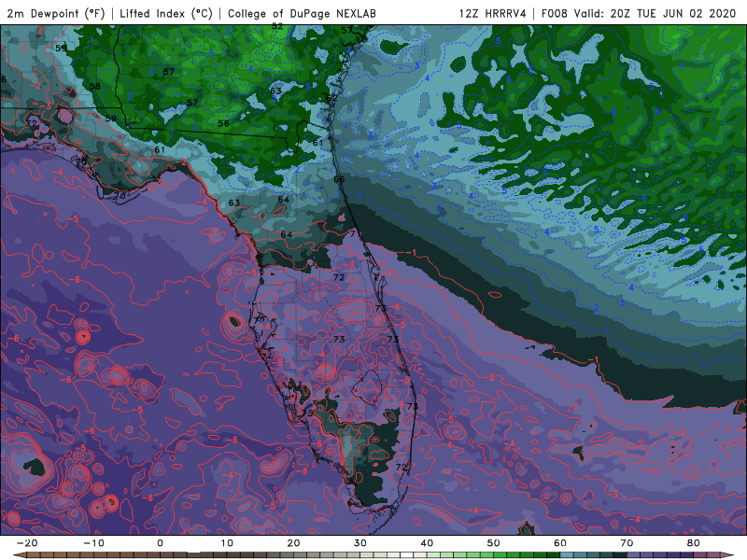
Task: Select the '80' color scale tick label
Action: pos(694,543)
